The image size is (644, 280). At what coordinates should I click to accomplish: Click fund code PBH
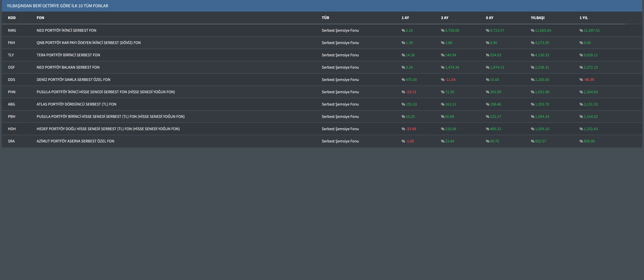click(x=11, y=116)
